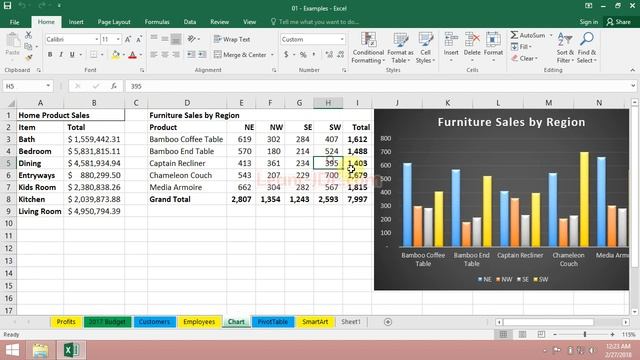Click the Insert Function fx icon

113,86
